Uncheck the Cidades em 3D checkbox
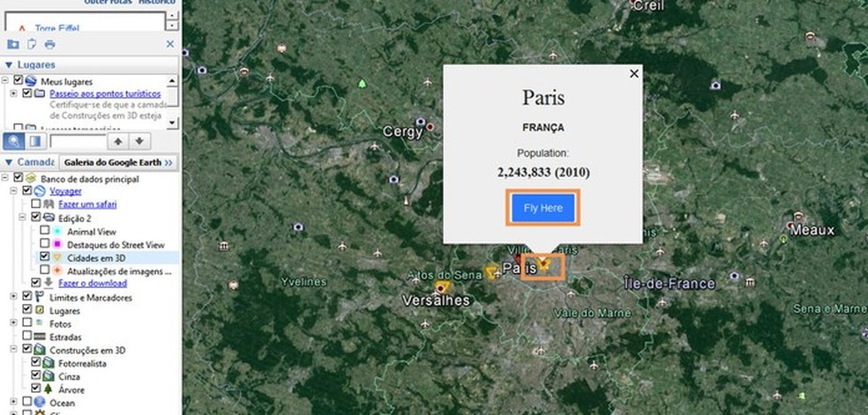The image size is (868, 415). coord(45,257)
